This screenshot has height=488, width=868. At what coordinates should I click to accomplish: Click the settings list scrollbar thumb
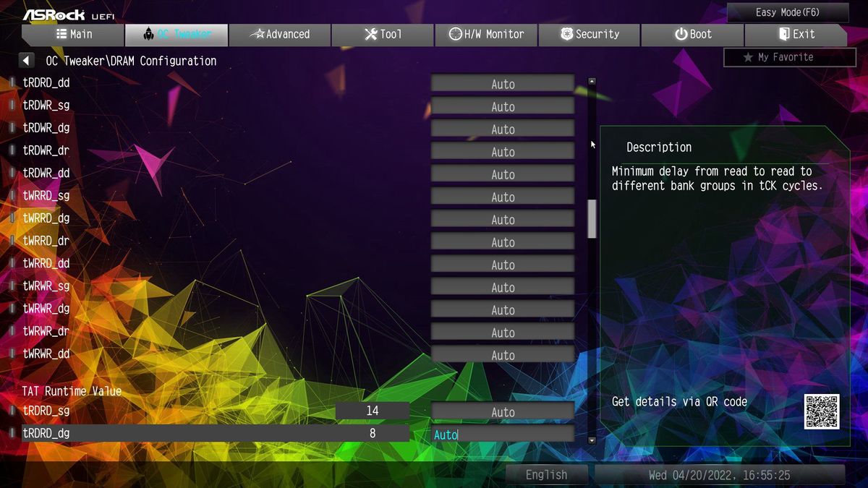592,219
